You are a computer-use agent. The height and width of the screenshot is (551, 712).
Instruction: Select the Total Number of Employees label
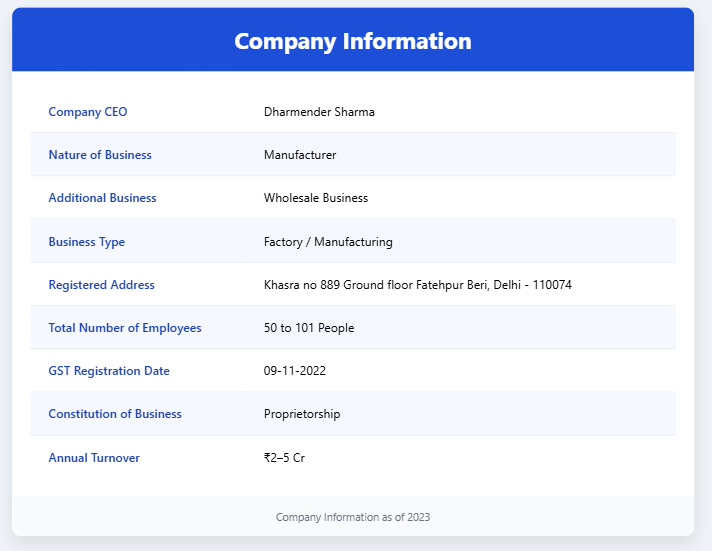coord(125,328)
